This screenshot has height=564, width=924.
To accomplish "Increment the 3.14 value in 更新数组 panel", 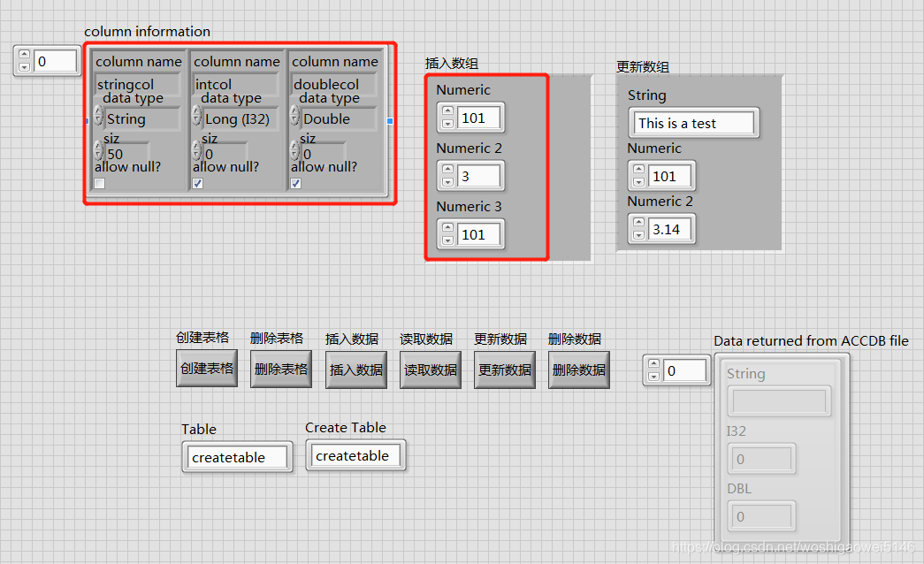I will click(x=638, y=224).
